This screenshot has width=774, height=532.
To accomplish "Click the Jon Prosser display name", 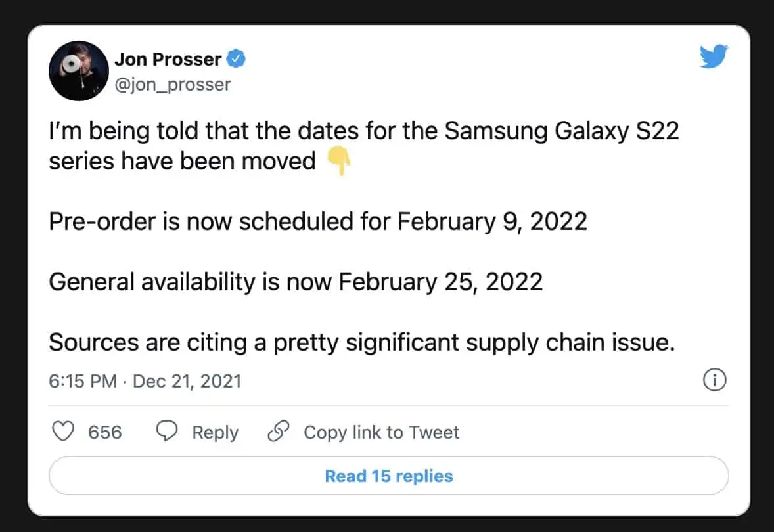I will click(168, 59).
